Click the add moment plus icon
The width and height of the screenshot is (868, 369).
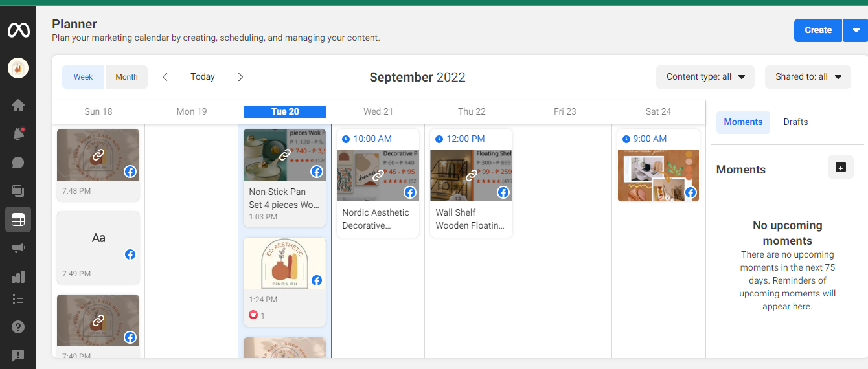click(840, 167)
